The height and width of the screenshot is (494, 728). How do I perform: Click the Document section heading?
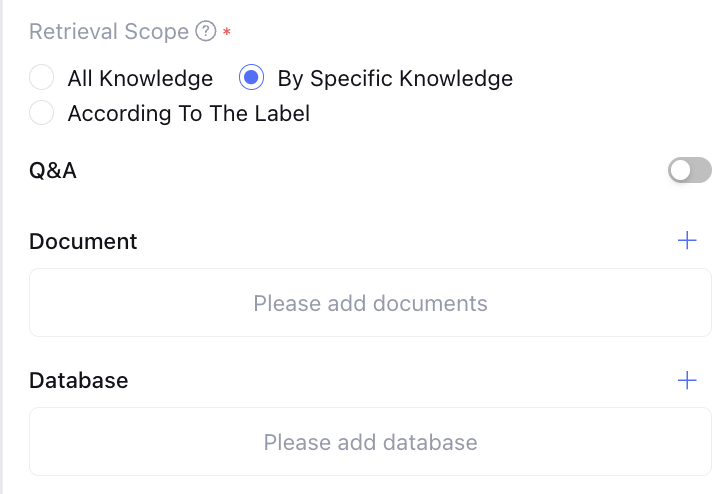[x=83, y=241]
